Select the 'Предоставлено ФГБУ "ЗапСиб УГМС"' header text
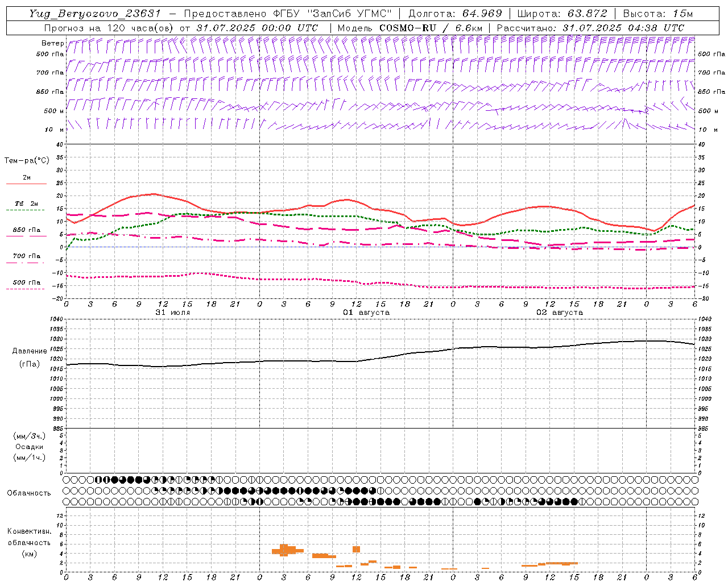Viewport: 728px width, 582px height. click(x=288, y=14)
